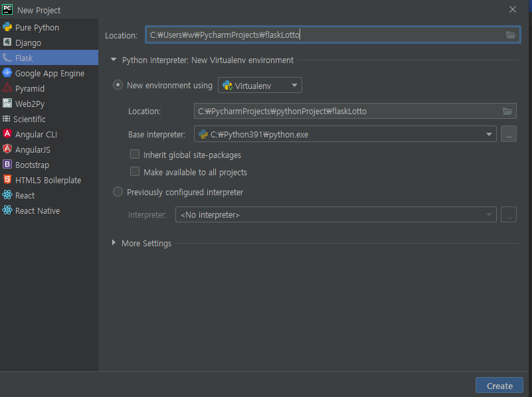Check Make available to all projects
The height and width of the screenshot is (397, 532).
(x=135, y=171)
